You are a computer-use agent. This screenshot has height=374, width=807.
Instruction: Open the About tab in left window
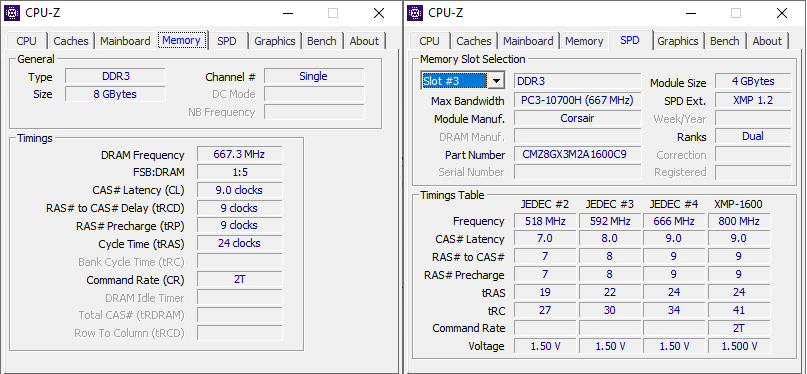tap(364, 41)
